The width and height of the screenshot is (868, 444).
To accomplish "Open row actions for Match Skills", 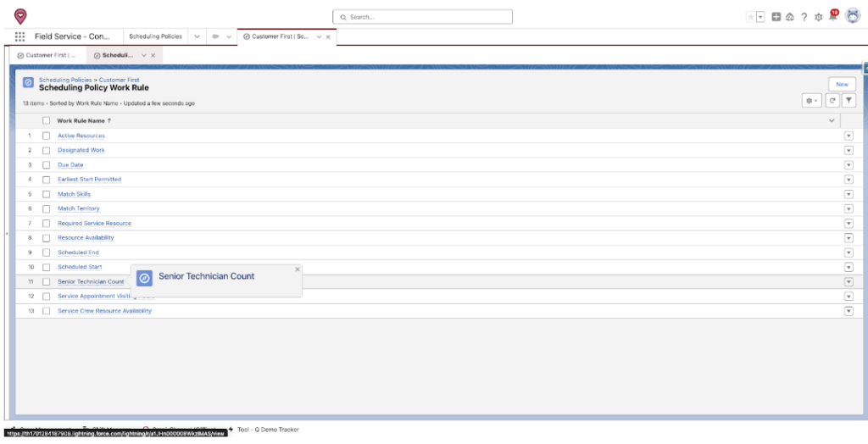I will click(x=848, y=194).
